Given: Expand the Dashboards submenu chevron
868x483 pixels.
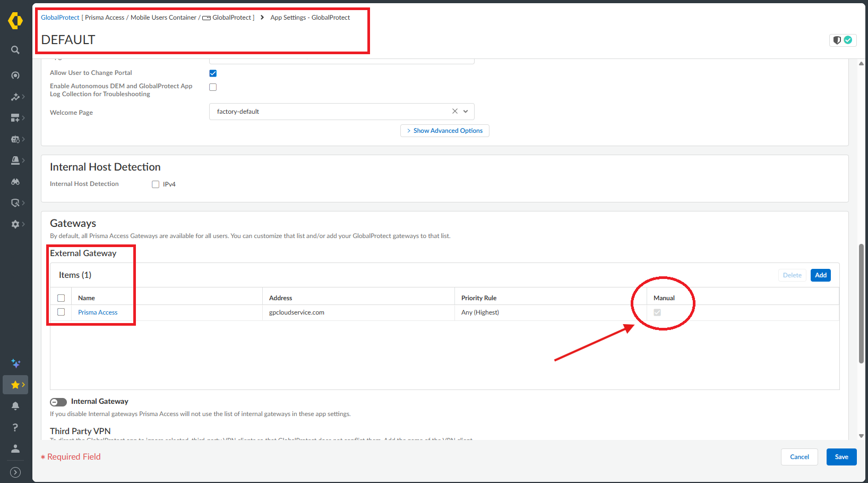Looking at the screenshot, I should (23, 118).
